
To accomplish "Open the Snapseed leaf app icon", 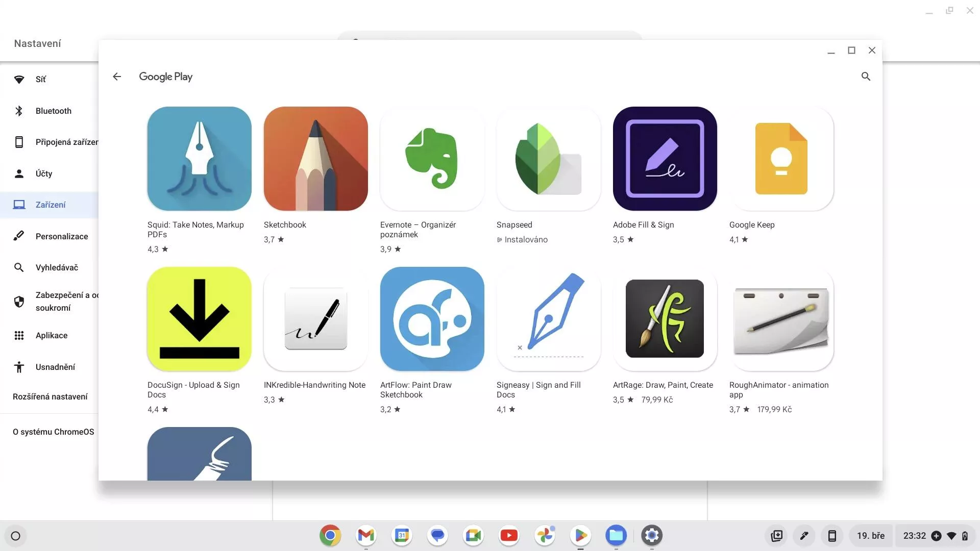I will point(548,159).
